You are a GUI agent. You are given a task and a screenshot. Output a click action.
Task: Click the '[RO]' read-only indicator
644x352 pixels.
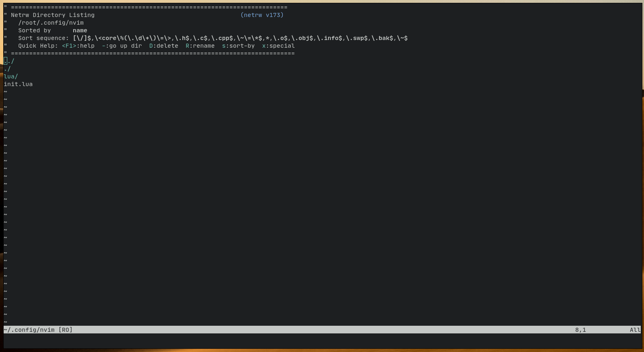(66, 330)
